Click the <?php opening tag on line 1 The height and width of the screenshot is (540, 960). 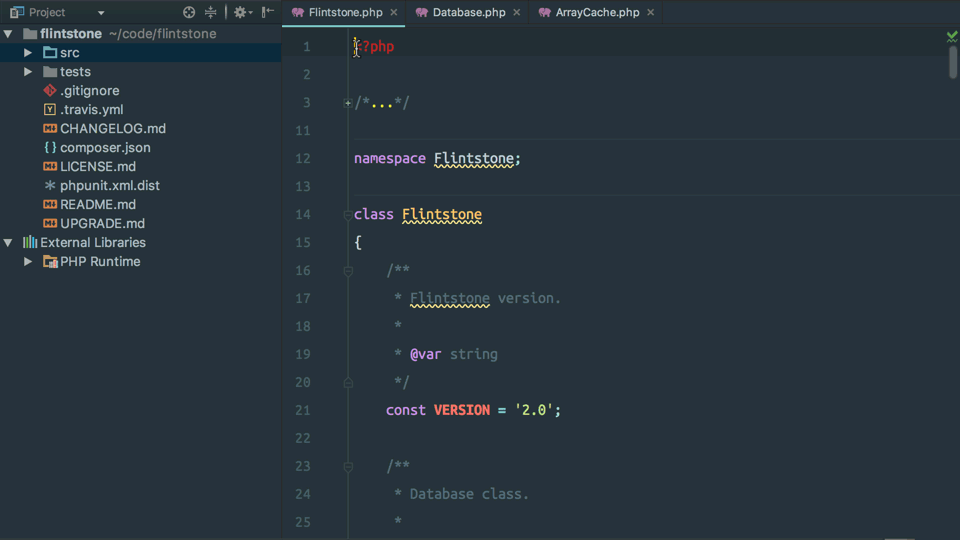point(375,47)
